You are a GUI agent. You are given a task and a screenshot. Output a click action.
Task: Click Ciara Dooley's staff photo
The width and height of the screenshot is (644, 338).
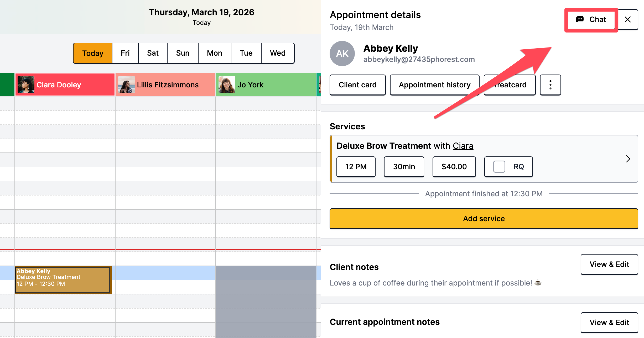[x=26, y=85]
